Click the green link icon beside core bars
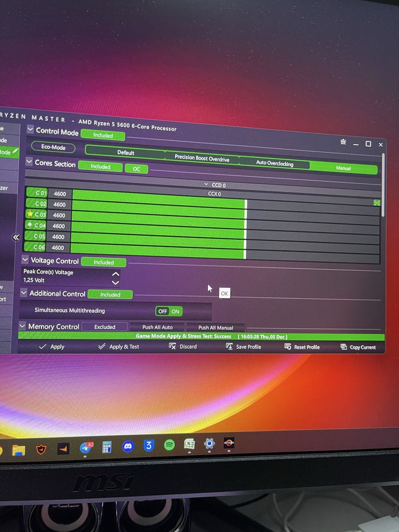 point(377,203)
